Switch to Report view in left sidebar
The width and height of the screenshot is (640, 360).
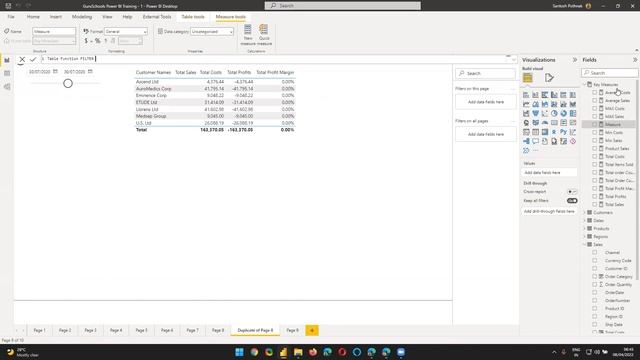point(7,60)
